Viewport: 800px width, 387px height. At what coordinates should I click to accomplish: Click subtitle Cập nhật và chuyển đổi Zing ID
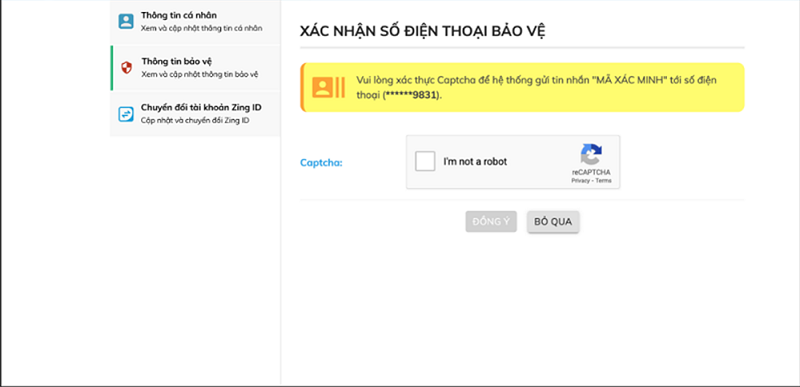click(x=195, y=120)
